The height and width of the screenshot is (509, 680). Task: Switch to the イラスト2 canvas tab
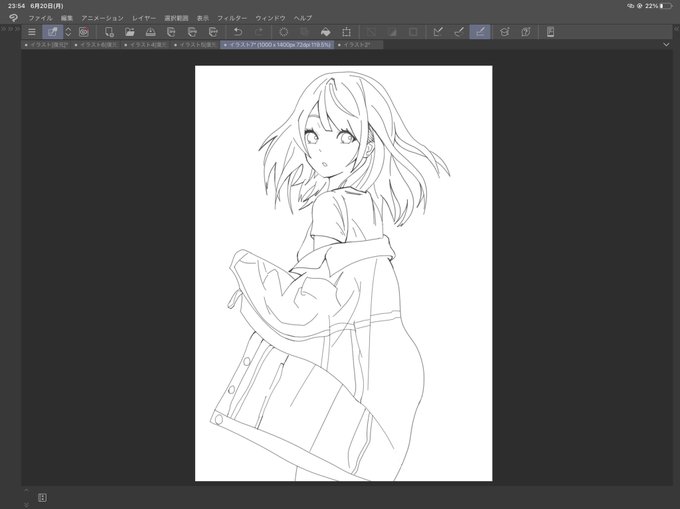(x=359, y=45)
